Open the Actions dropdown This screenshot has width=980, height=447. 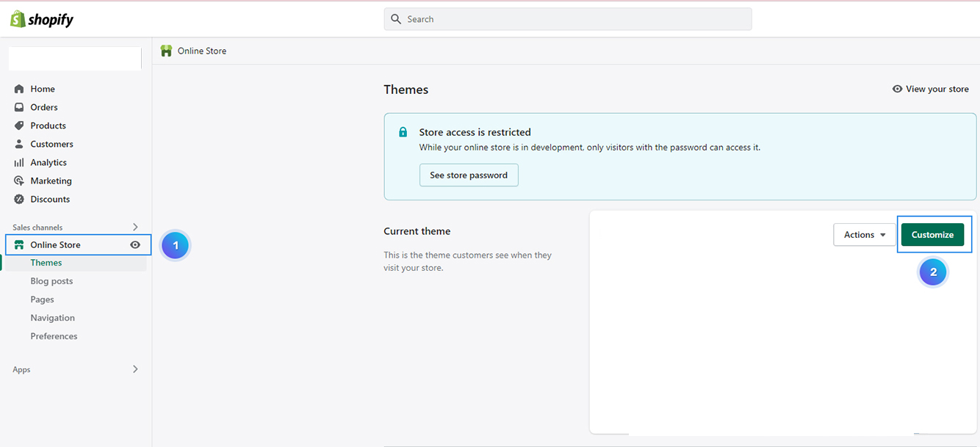coord(864,235)
